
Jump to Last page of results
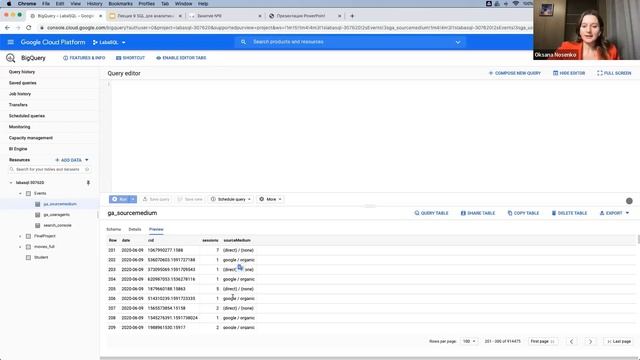[x=619, y=341]
